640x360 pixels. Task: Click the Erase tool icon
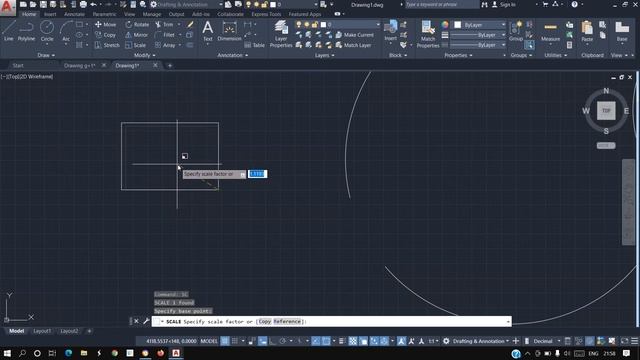pyautogui.click(x=190, y=24)
